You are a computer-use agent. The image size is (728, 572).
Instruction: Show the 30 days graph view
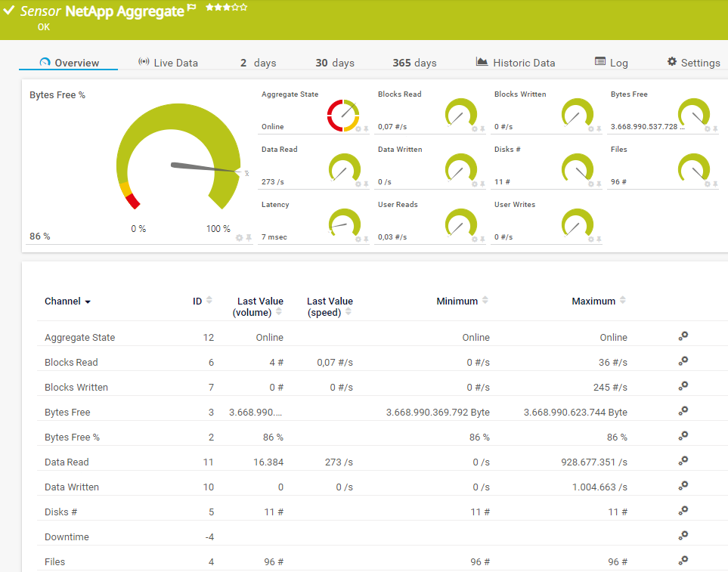[334, 63]
